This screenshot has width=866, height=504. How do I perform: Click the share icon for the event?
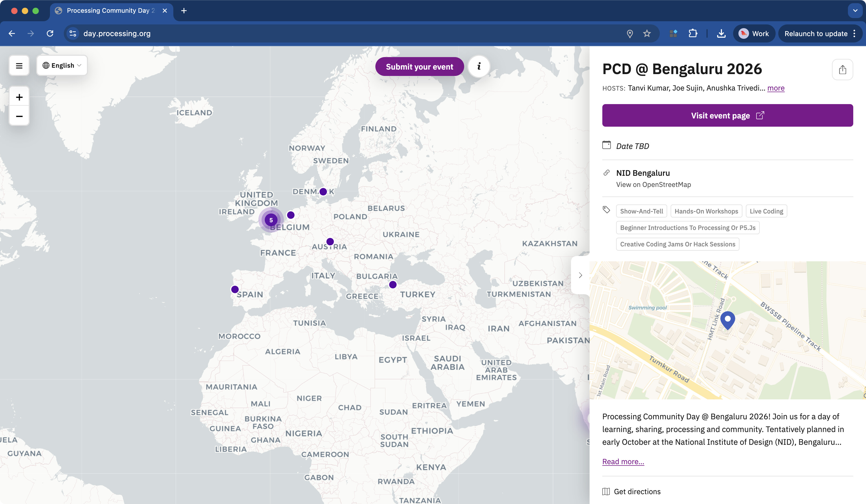842,70
